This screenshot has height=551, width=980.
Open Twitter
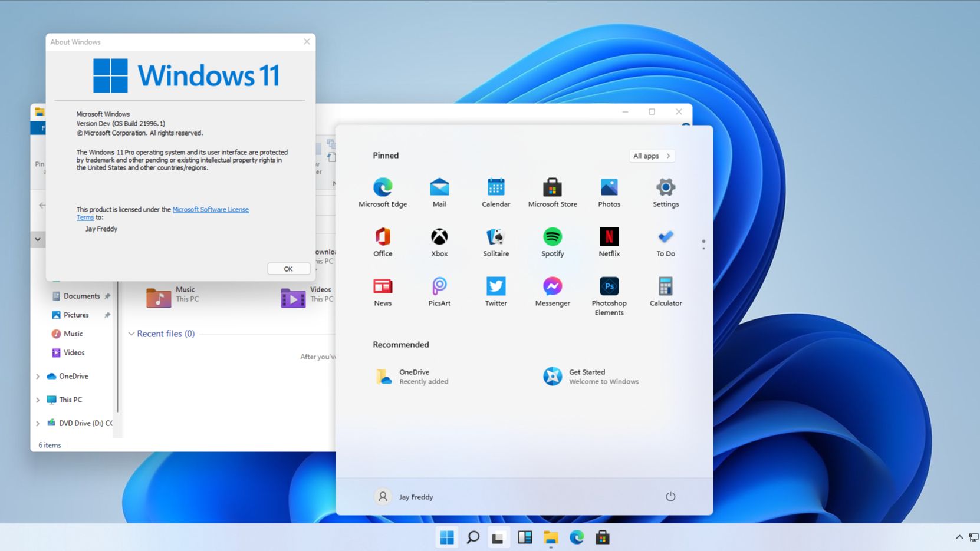coord(496,292)
